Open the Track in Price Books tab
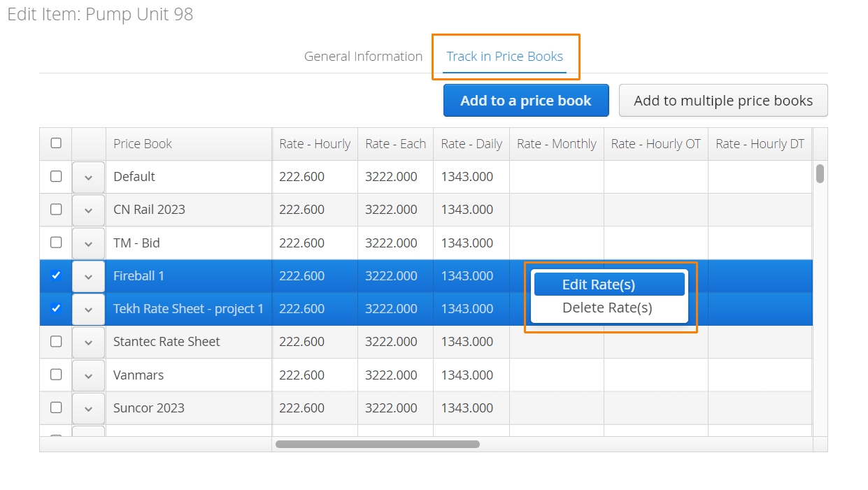Screen dimensions: 868x490 click(504, 57)
